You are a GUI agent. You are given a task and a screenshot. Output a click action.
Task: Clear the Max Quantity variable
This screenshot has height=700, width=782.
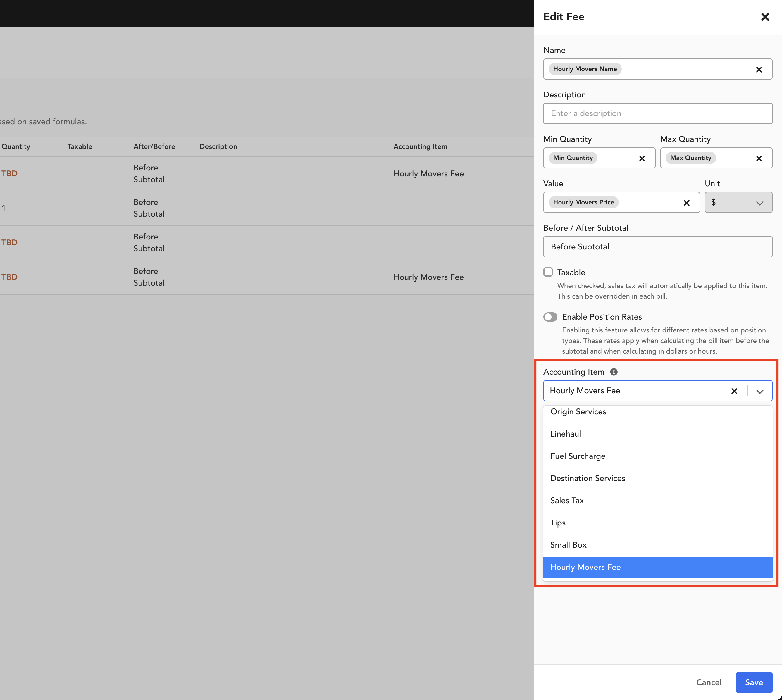click(759, 158)
